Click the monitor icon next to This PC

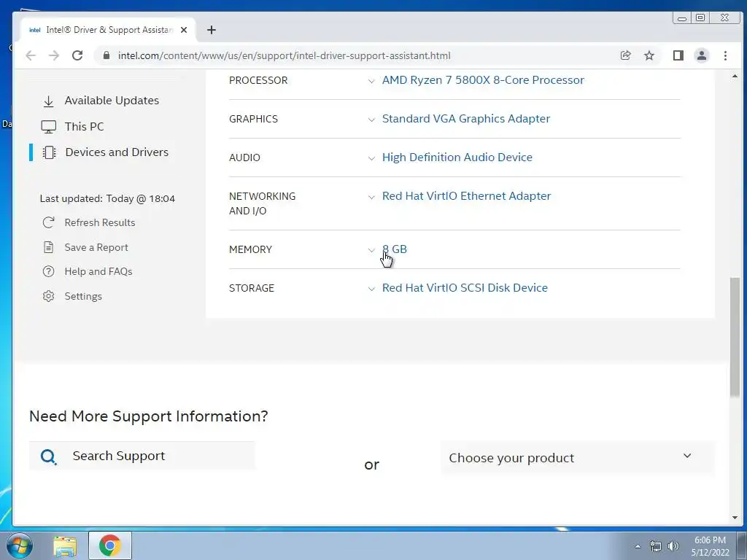(x=49, y=127)
